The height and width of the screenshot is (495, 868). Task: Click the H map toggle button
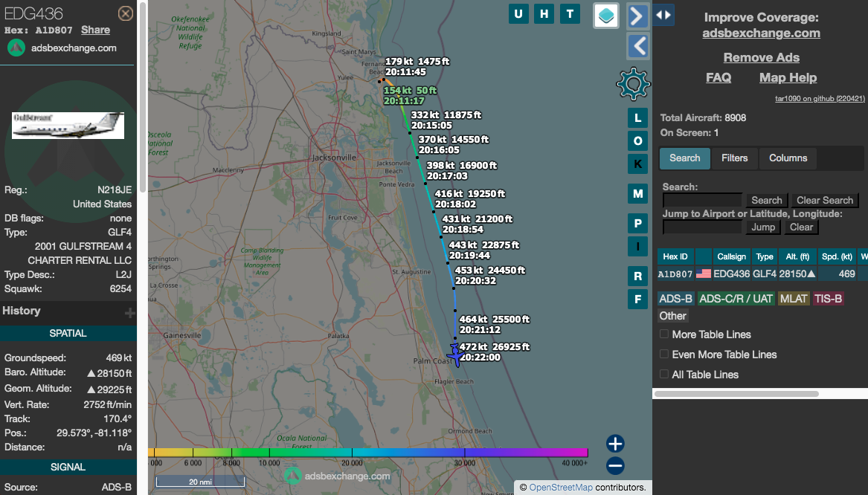pos(544,14)
